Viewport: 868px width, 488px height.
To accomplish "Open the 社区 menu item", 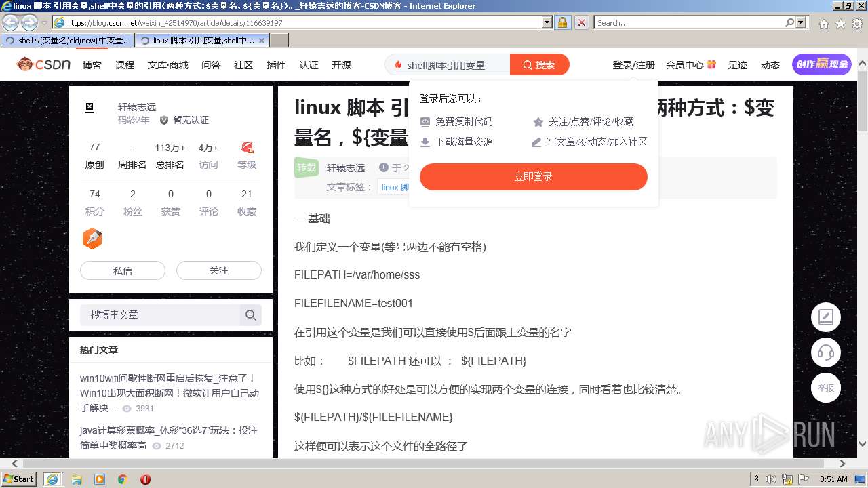I will (x=243, y=65).
